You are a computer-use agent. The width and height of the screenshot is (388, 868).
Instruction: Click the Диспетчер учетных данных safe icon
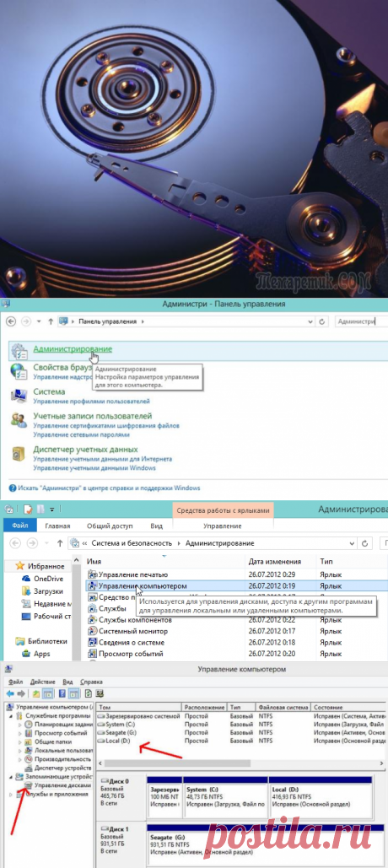point(19,454)
